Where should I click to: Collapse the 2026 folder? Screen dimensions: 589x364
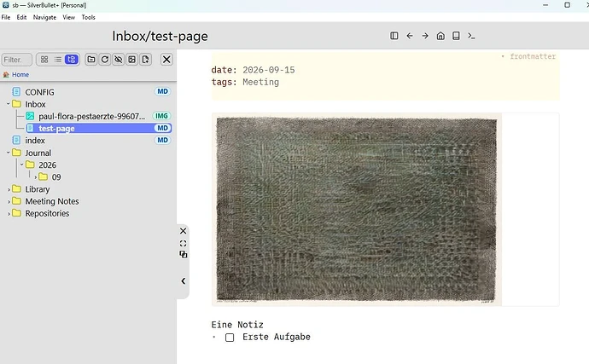pyautogui.click(x=21, y=165)
